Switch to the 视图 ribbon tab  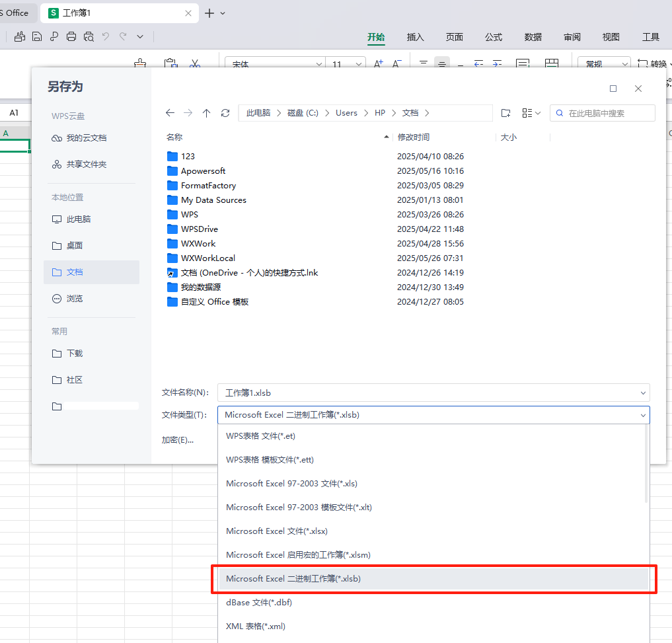point(611,37)
